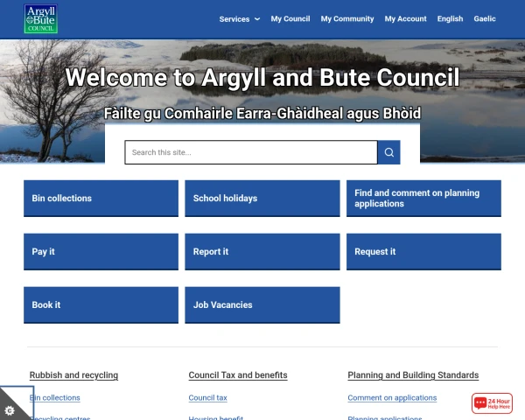Screen dimensions: 525x420
Task: Open My Account page
Action: coord(405,18)
